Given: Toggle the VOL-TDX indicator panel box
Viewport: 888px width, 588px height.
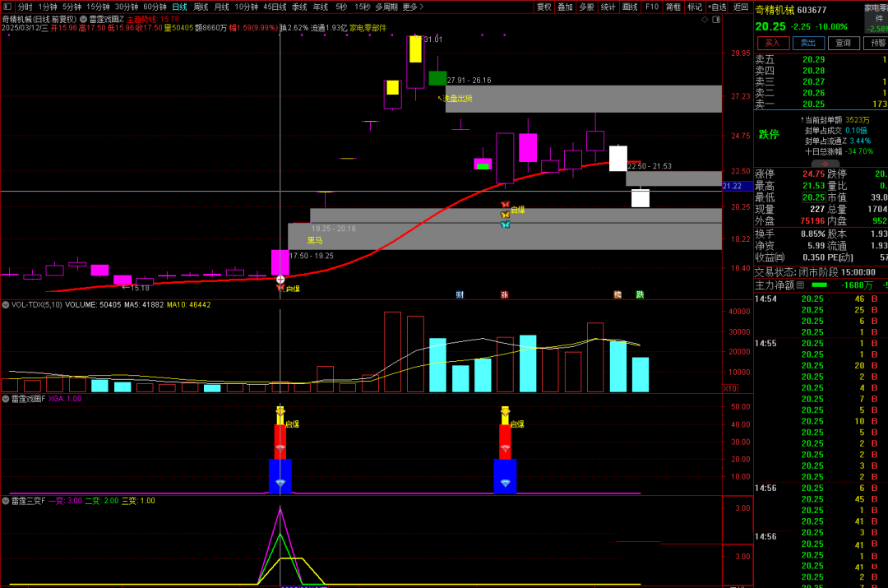Looking at the screenshot, I should pyautogui.click(x=6, y=304).
